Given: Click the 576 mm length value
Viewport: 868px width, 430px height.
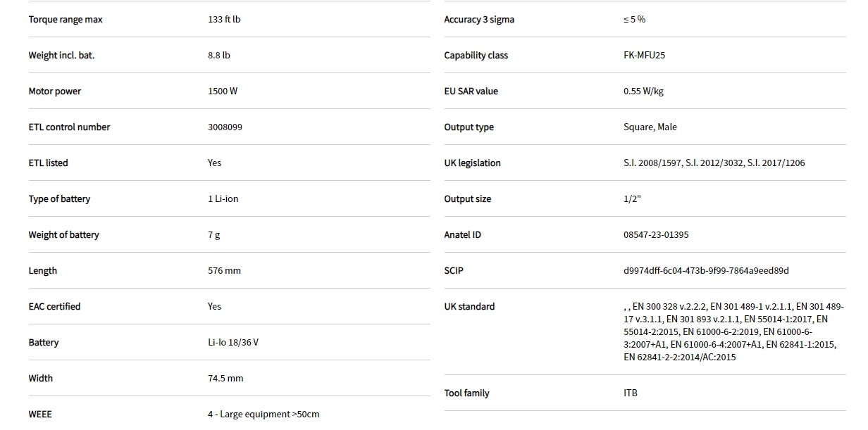Looking at the screenshot, I should pyautogui.click(x=224, y=271).
